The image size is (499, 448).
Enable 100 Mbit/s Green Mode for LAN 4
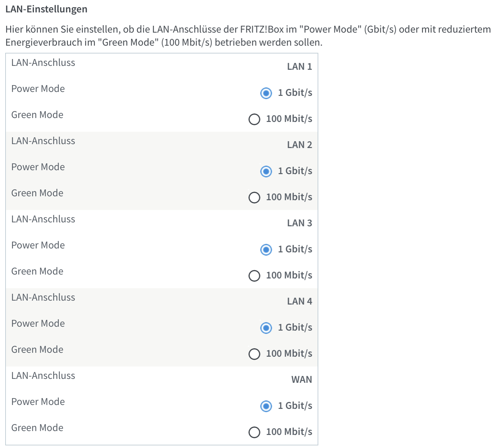point(254,354)
